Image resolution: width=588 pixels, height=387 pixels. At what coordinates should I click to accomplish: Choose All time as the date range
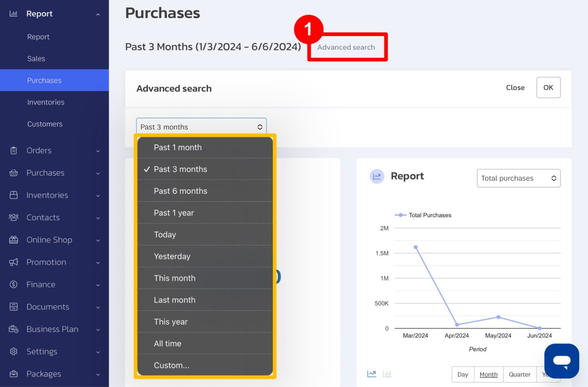pos(167,343)
